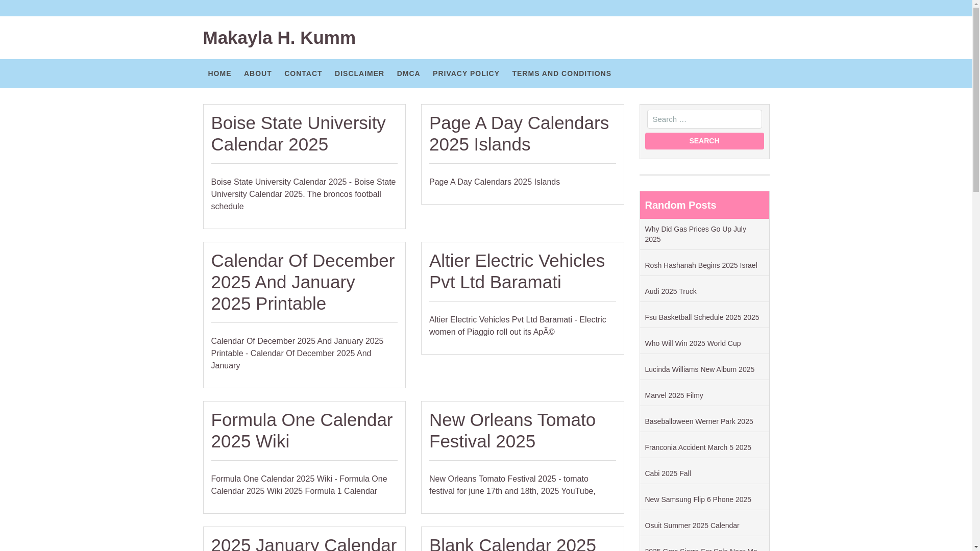Open the About page
980x551 pixels.
pos(258,73)
